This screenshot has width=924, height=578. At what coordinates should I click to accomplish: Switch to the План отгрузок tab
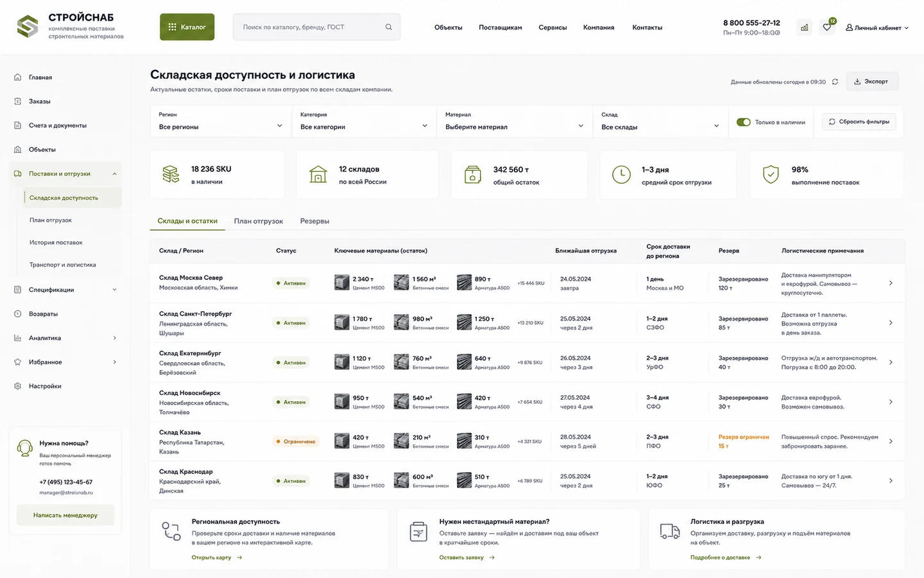point(259,221)
